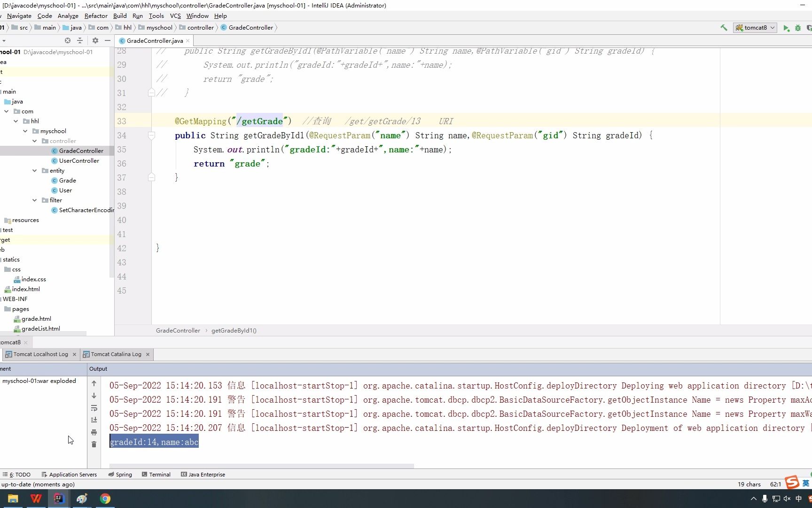Open Chrome from the Windows taskbar
This screenshot has width=812, height=508.
tap(105, 499)
